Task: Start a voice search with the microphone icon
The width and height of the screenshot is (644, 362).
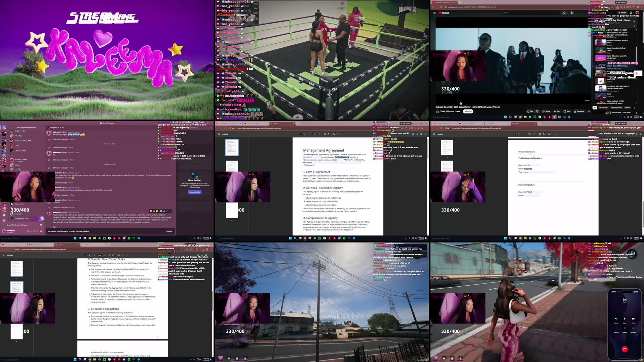Action: 572,13
